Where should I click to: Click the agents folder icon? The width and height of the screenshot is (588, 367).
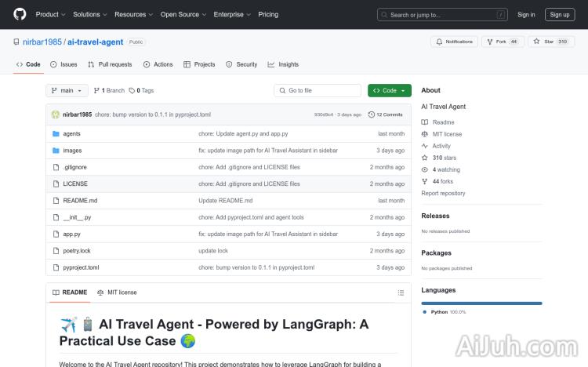(x=56, y=133)
